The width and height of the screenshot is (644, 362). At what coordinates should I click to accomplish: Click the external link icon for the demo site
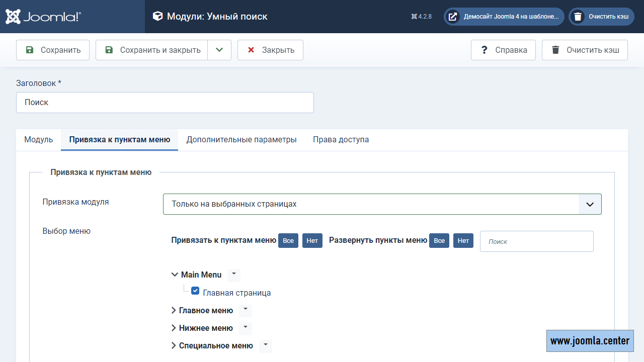(453, 17)
